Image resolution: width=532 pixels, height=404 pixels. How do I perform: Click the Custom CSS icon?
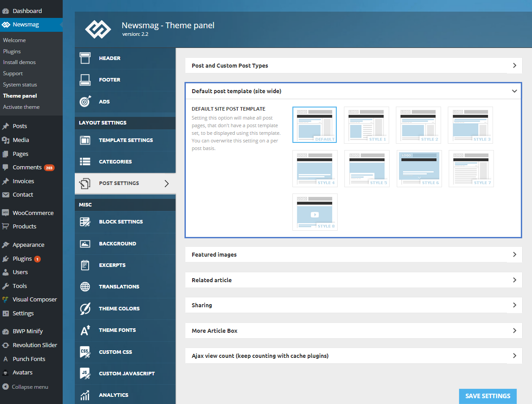[85, 352]
